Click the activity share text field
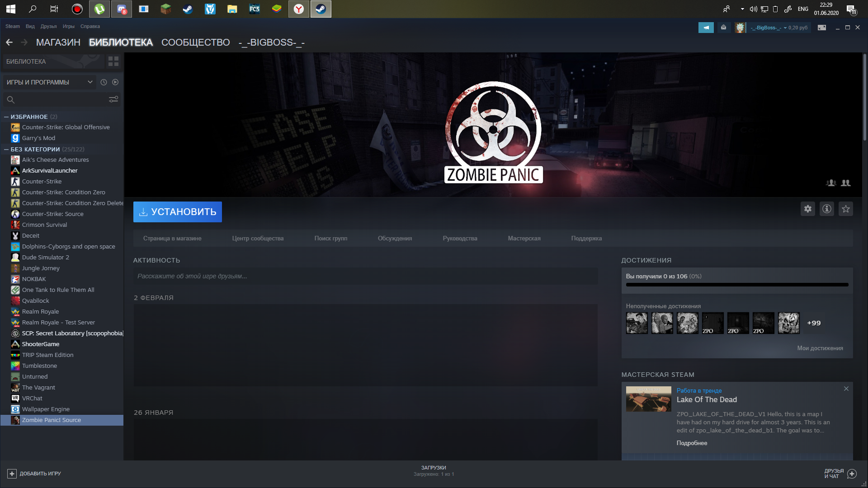Image resolution: width=868 pixels, height=488 pixels. (x=365, y=276)
